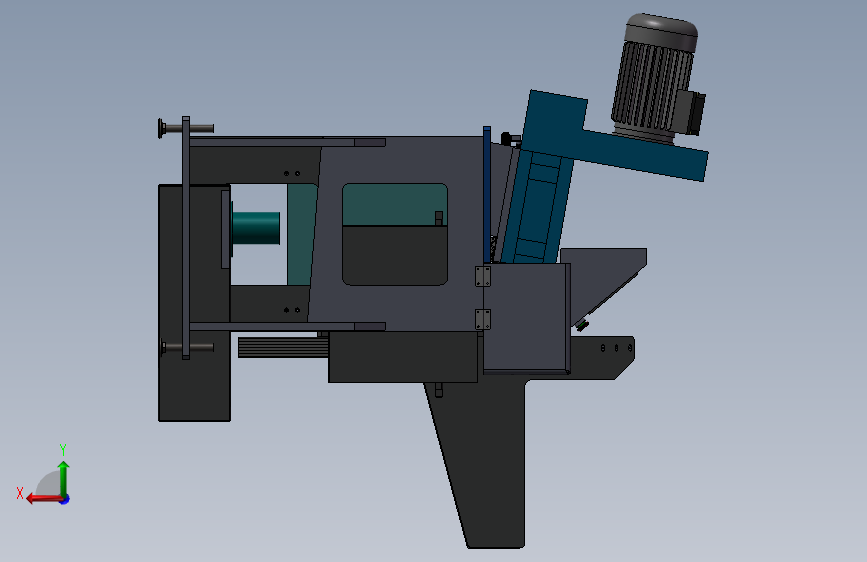867x562 pixels.
Task: Select the upper hinge on the door
Action: (483, 276)
